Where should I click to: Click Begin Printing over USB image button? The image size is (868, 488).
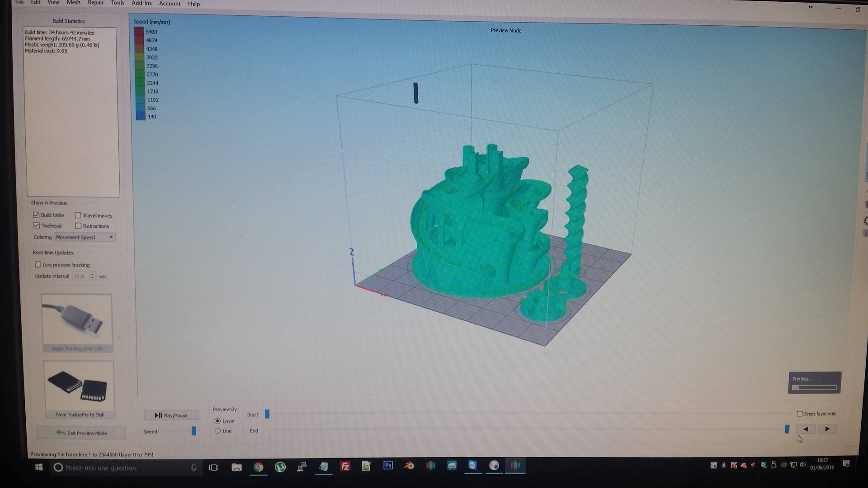pos(76,323)
